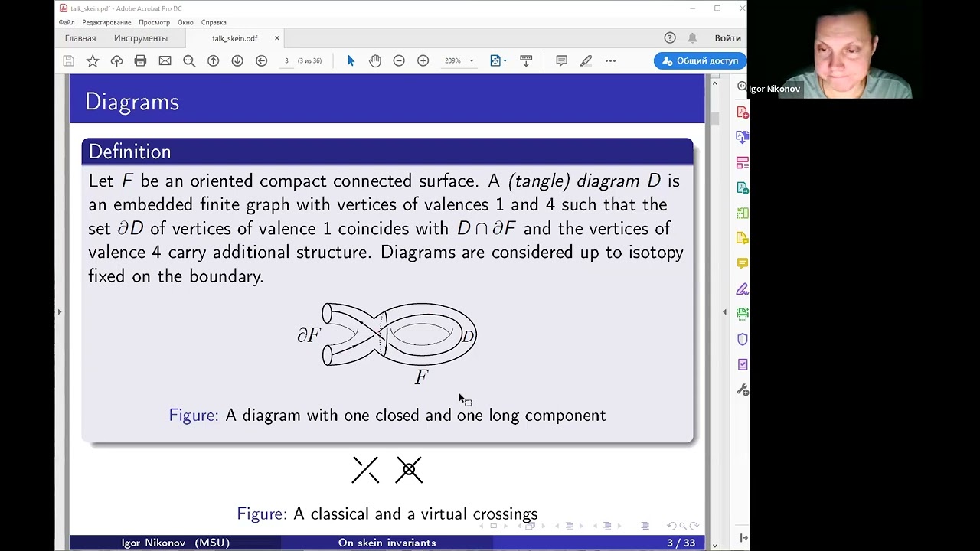Click the Войти sign-in link
The image size is (980, 551).
[727, 38]
